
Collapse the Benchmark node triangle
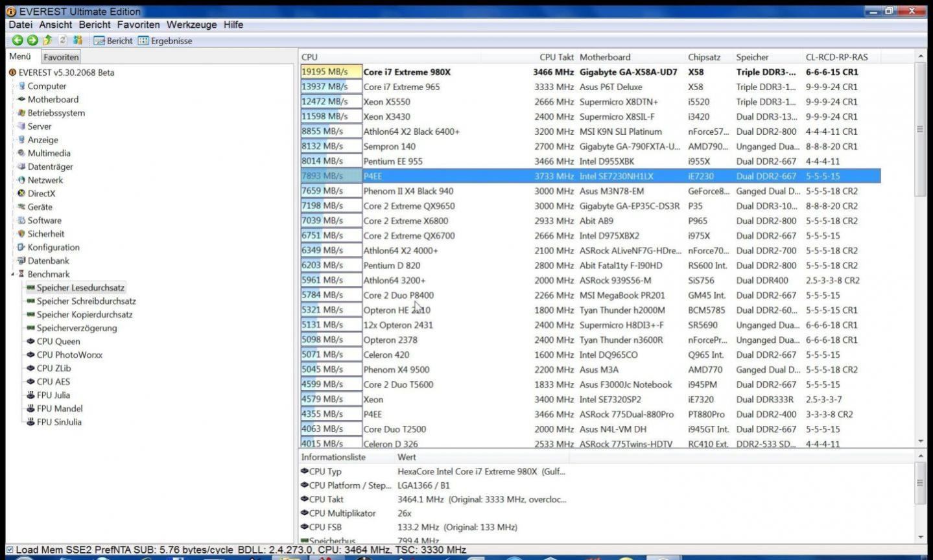[x=12, y=275]
